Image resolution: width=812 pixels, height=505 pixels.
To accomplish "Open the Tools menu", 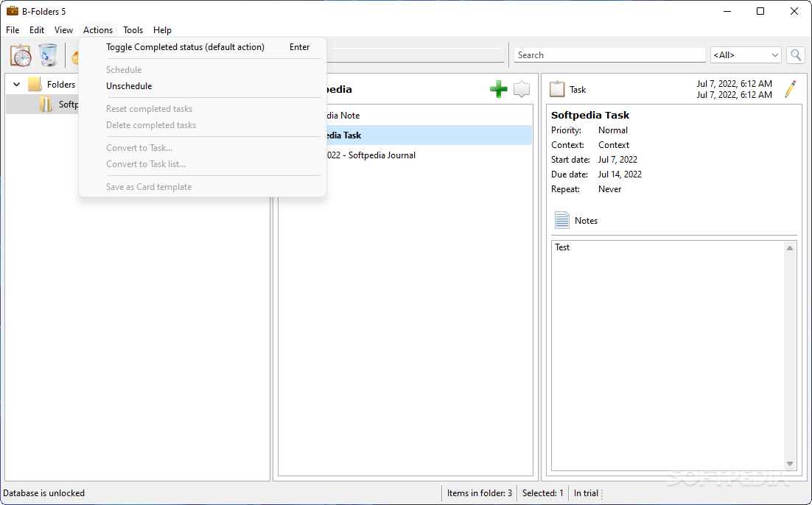I will (133, 30).
